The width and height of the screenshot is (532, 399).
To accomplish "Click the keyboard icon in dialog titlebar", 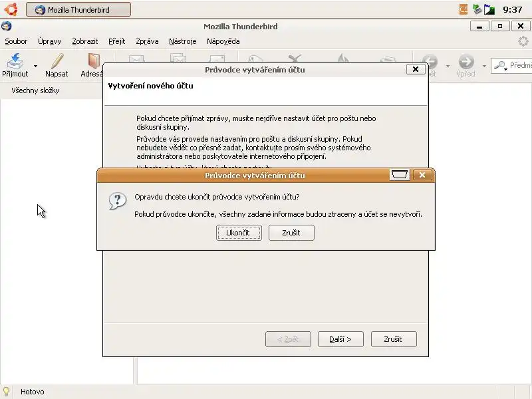I will (x=400, y=175).
